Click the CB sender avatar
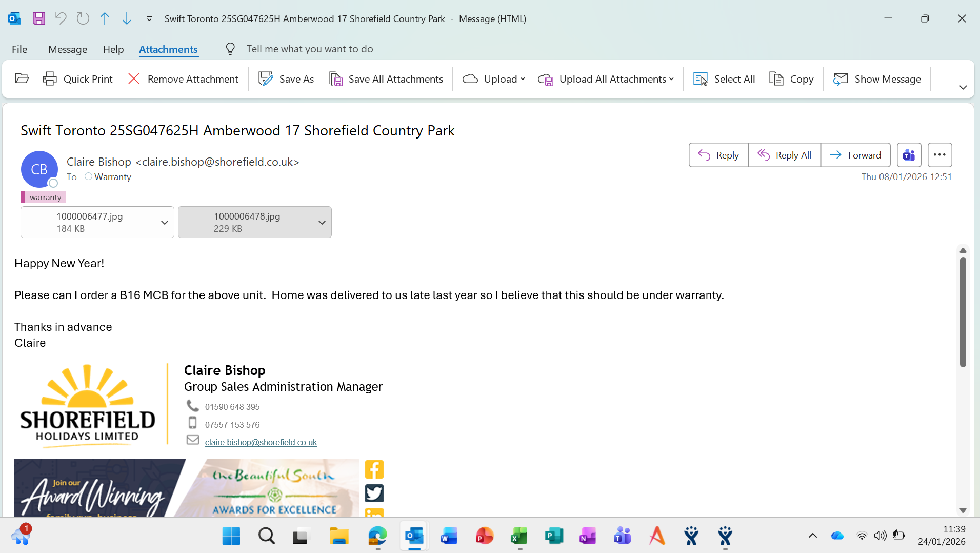The height and width of the screenshot is (553, 980). point(39,169)
